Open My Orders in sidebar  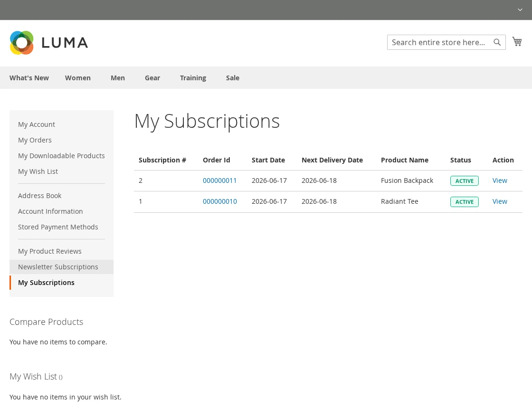coord(35,140)
